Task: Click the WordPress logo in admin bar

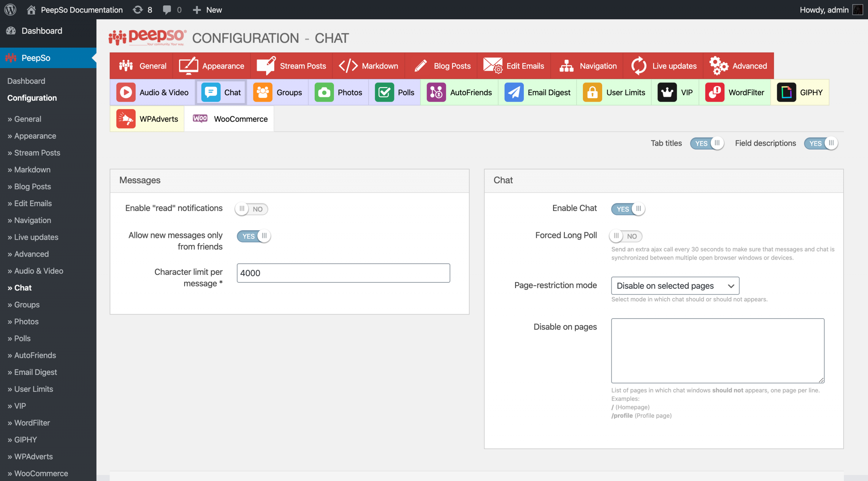Action: [x=10, y=9]
